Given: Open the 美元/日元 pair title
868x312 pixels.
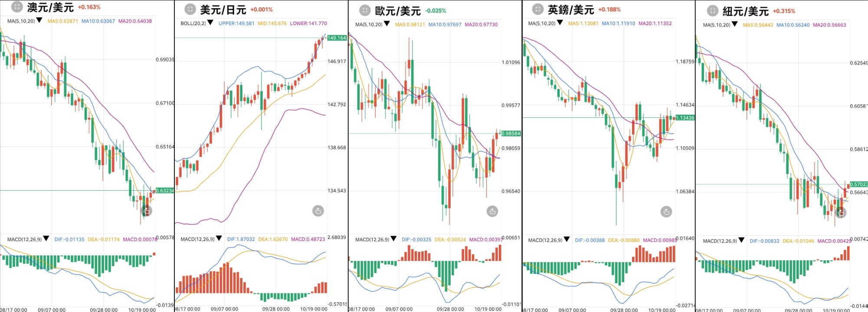Looking at the screenshot, I should [223, 10].
